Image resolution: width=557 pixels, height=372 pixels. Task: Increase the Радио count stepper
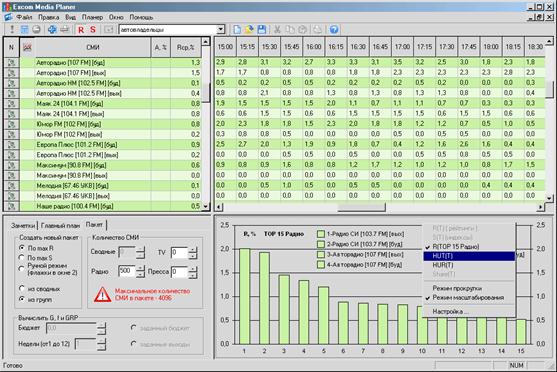tap(140, 268)
